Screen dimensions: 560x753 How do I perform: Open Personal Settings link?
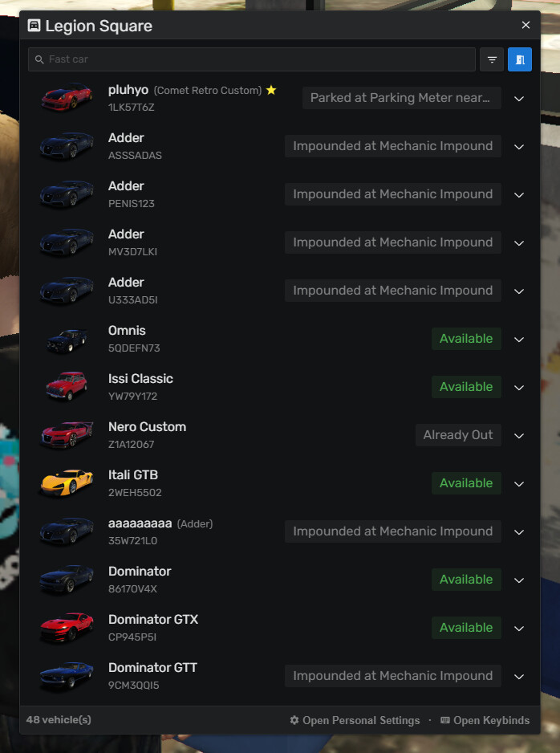click(x=361, y=720)
